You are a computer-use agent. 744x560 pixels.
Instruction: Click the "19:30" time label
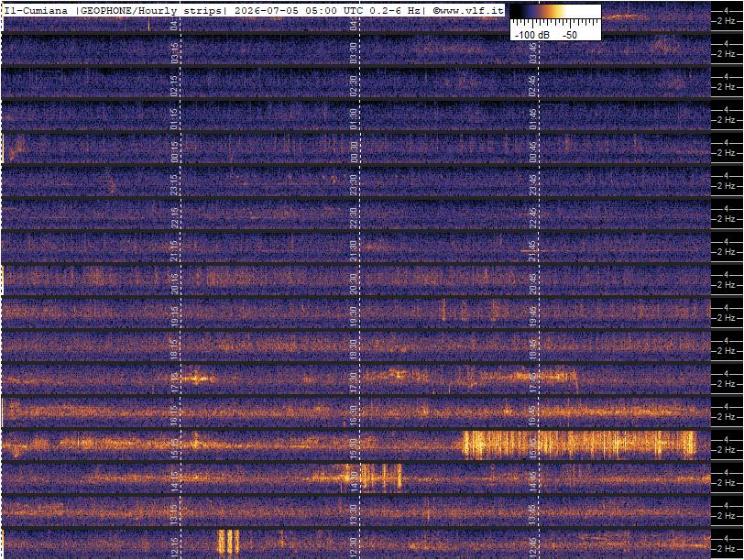click(353, 316)
